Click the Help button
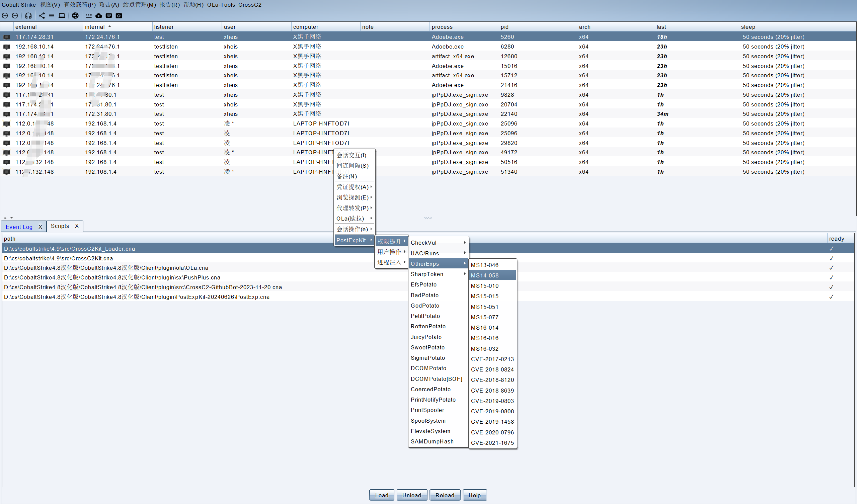 (474, 496)
